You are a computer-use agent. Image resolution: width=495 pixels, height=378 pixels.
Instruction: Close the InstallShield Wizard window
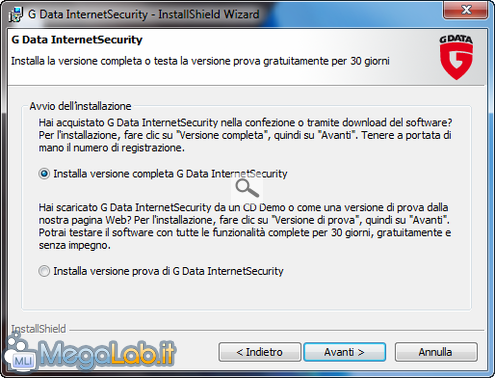pyautogui.click(x=466, y=10)
